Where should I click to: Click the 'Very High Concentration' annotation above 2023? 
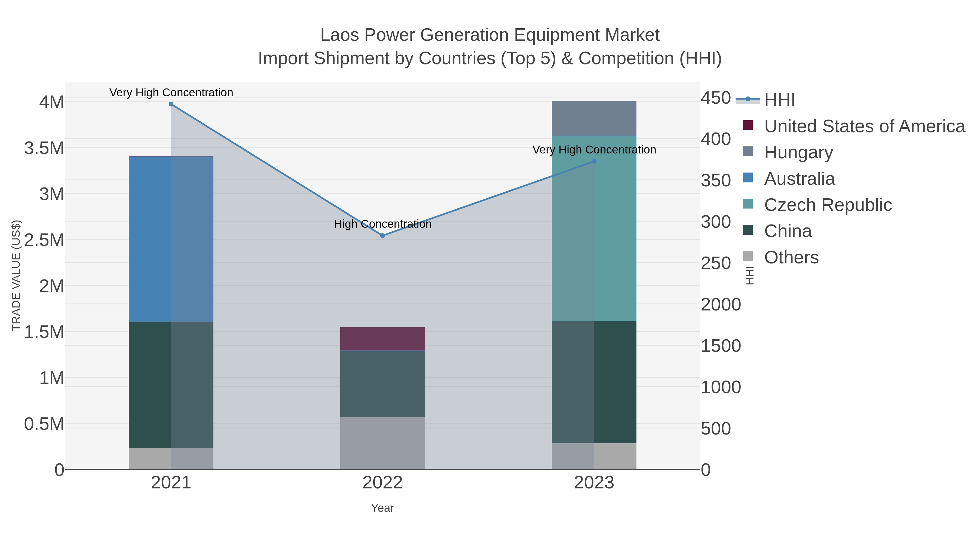point(594,150)
